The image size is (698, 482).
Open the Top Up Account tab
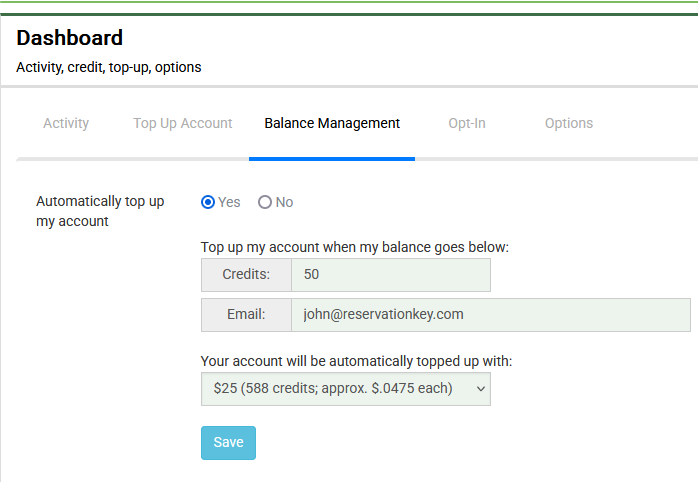[x=182, y=123]
